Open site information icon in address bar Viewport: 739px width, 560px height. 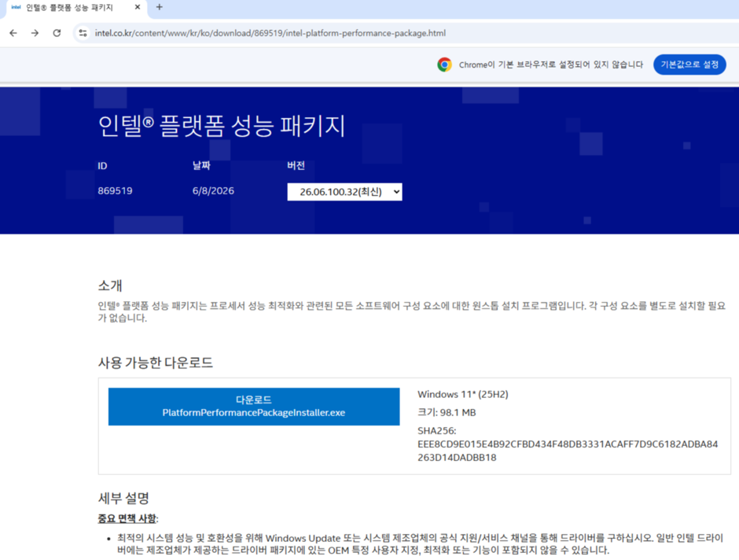point(83,33)
